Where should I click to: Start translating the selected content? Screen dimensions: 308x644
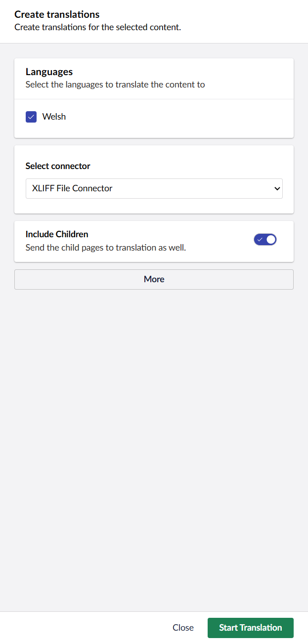click(250, 628)
